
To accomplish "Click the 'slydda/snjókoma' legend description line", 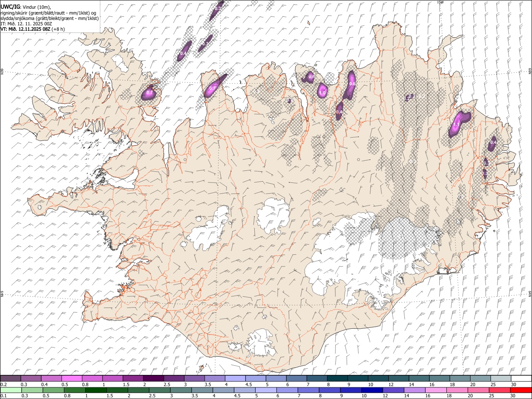I will coord(49,18).
